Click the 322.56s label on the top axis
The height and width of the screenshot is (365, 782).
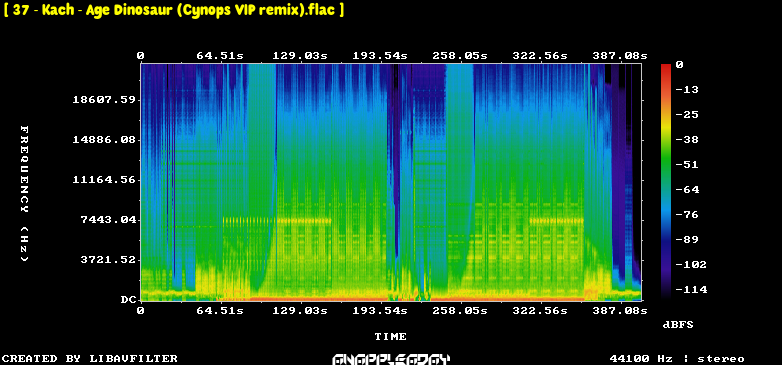(x=540, y=56)
